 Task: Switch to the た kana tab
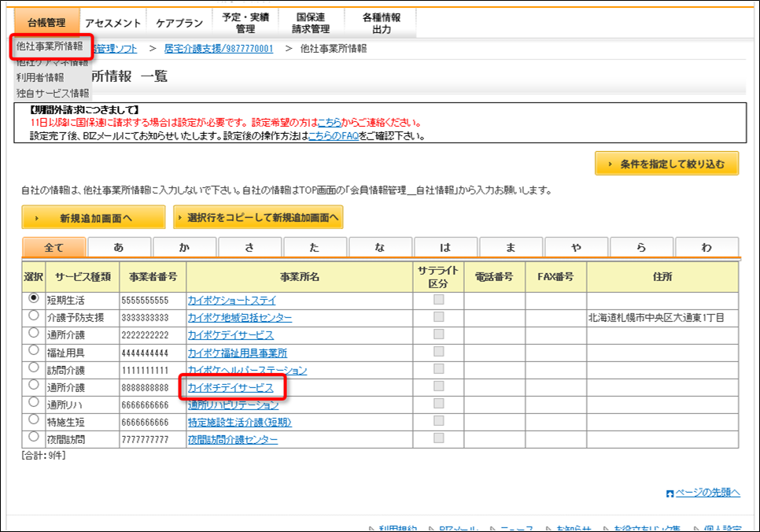pyautogui.click(x=315, y=247)
